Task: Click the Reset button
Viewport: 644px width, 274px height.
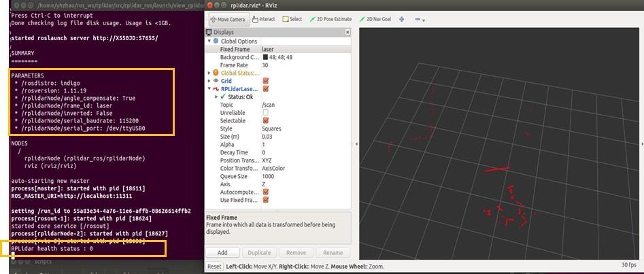Action: (x=214, y=267)
